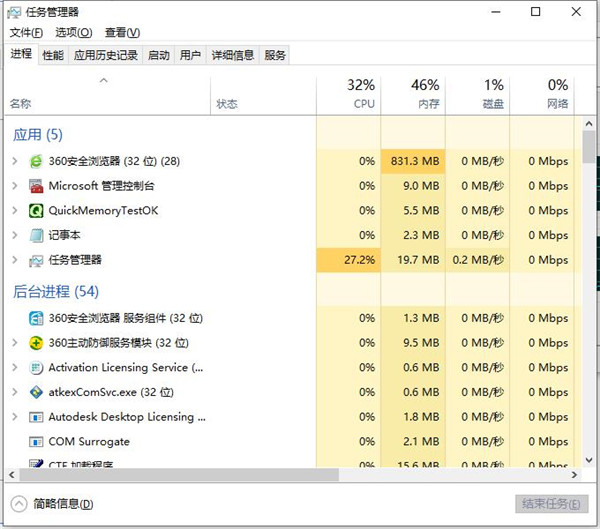
Task: Click the 831.3 MB memory cell
Action: point(413,161)
